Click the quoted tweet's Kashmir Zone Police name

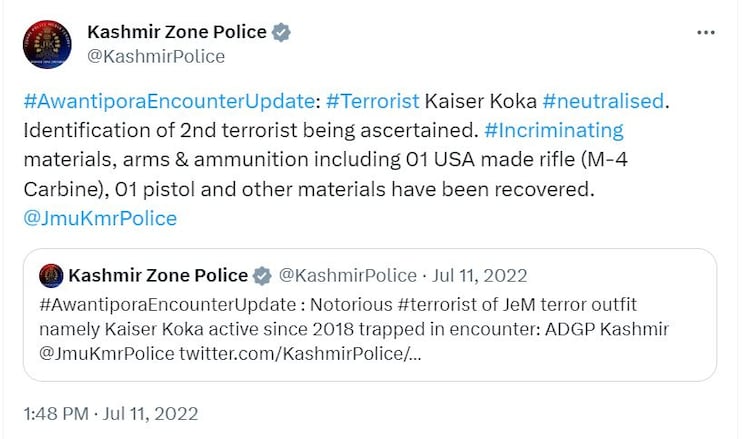(x=158, y=275)
